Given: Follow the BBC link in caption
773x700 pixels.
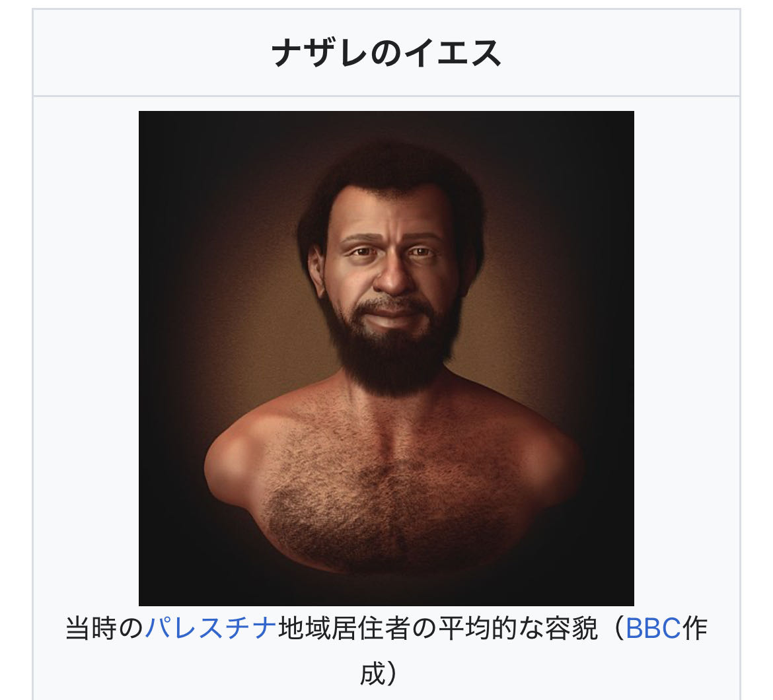Looking at the screenshot, I should (x=653, y=629).
